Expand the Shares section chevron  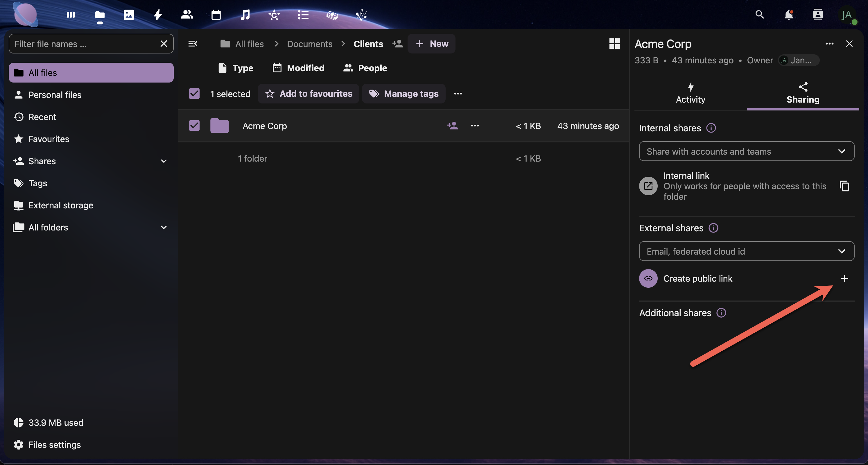coord(164,161)
